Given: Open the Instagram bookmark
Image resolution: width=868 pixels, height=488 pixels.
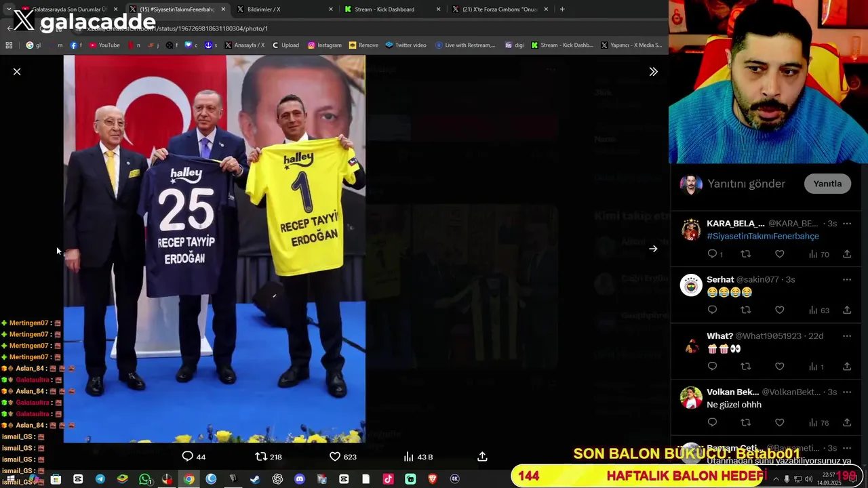Looking at the screenshot, I should pos(325,45).
